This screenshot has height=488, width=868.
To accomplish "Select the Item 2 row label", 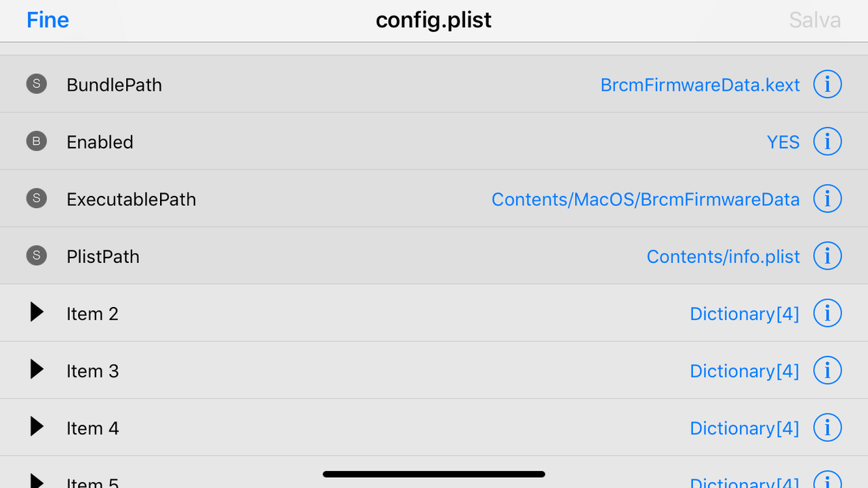I will 92,314.
